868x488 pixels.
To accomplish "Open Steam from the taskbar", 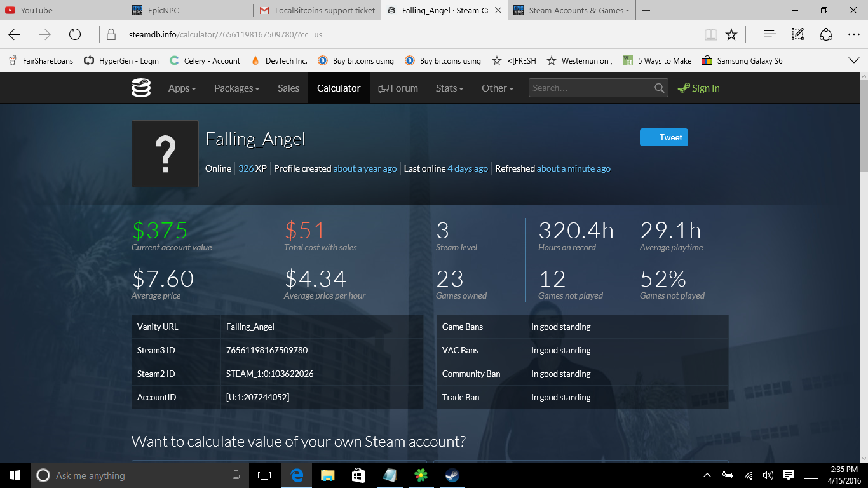I will (x=451, y=475).
